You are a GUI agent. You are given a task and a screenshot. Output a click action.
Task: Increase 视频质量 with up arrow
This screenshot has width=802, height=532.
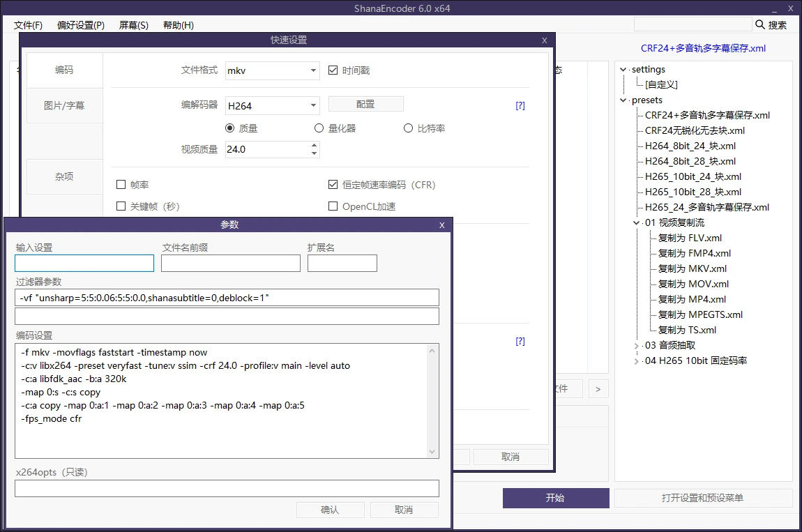[314, 145]
